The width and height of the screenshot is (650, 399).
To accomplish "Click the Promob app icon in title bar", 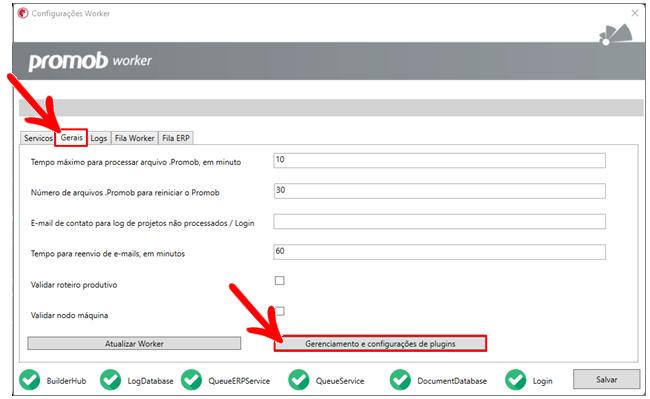I will tap(23, 13).
